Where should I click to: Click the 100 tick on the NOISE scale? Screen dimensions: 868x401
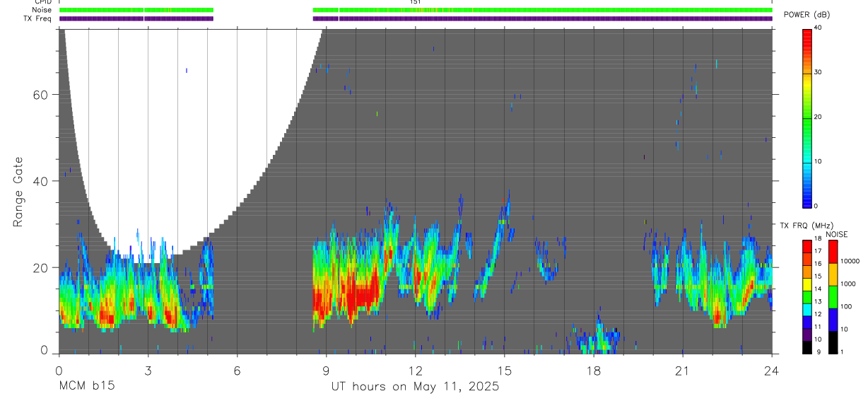click(846, 306)
